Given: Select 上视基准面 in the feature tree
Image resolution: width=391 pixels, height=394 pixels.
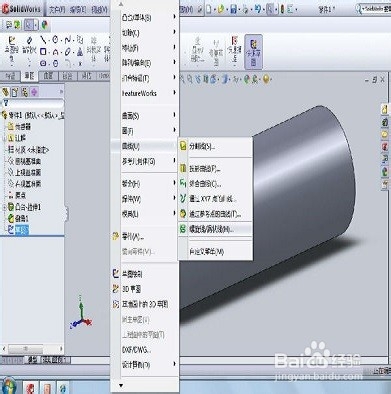Looking at the screenshot, I should (28, 172).
